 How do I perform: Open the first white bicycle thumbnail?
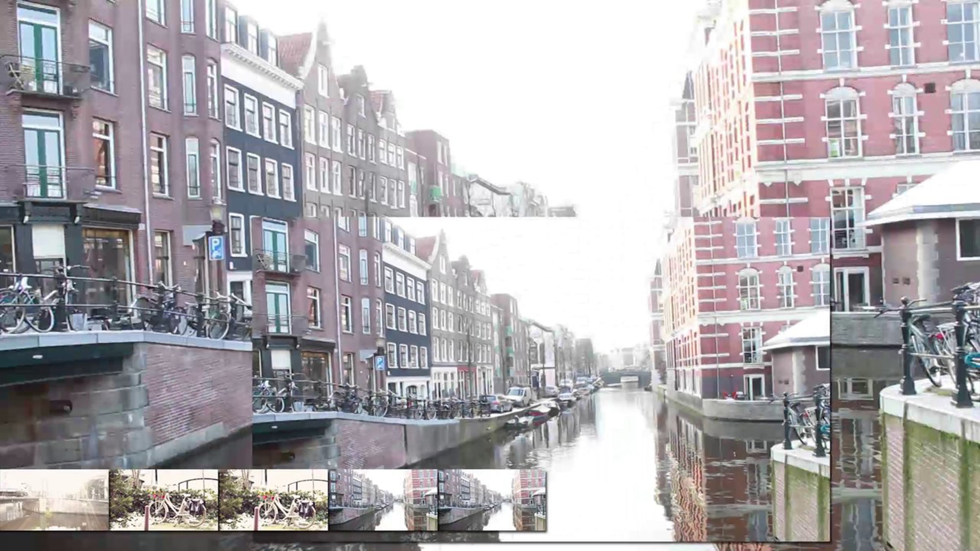tap(164, 500)
